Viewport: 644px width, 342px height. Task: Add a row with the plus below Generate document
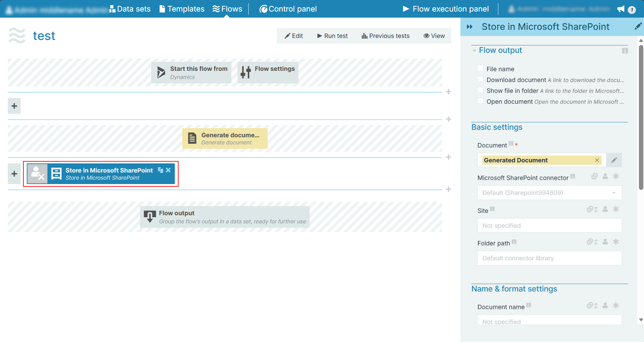click(x=449, y=157)
